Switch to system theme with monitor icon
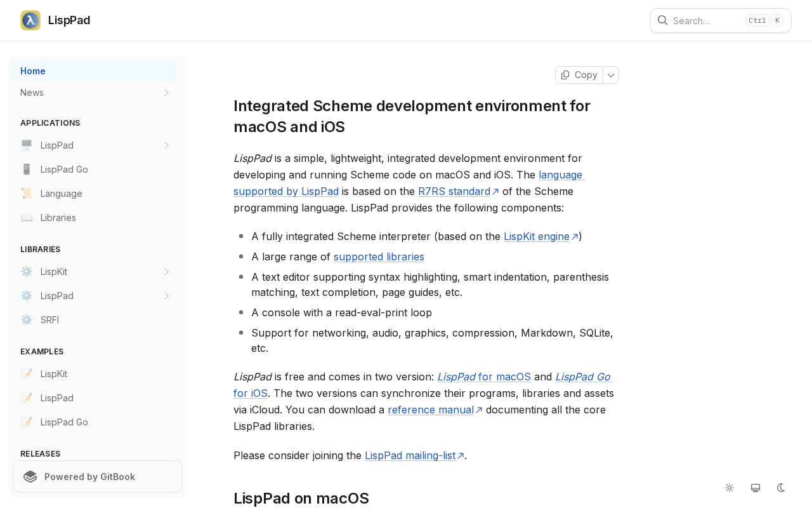 (756, 488)
